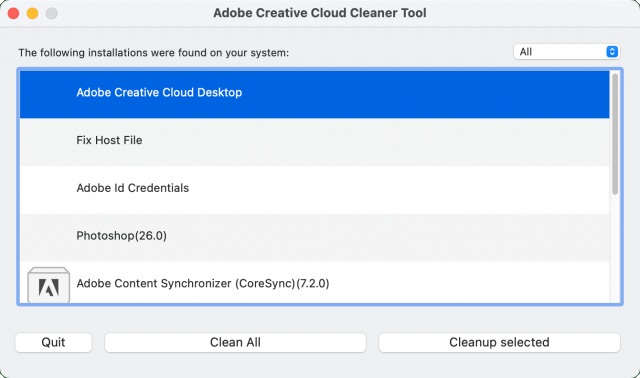Click the Cleanup selected button

pyautogui.click(x=499, y=342)
